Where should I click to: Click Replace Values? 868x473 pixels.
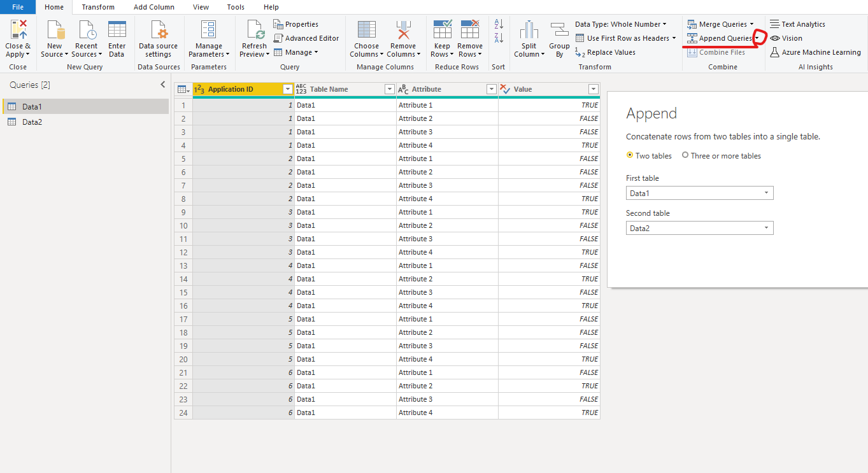click(605, 52)
